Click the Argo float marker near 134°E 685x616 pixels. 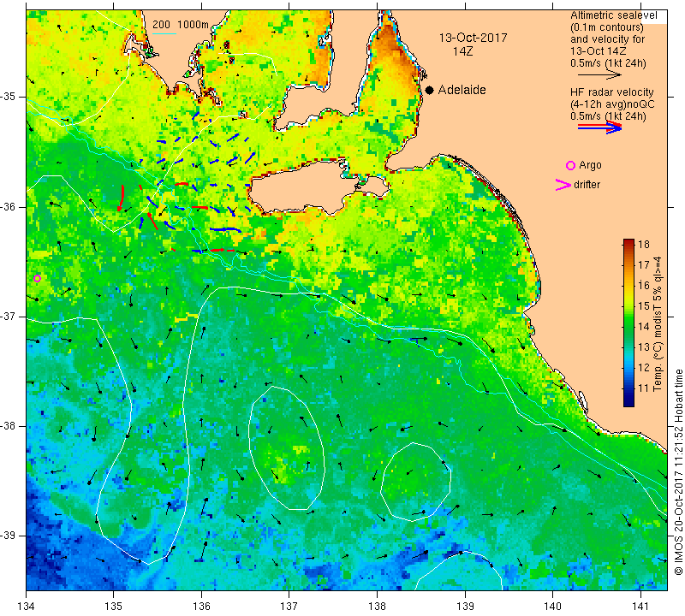click(x=37, y=279)
